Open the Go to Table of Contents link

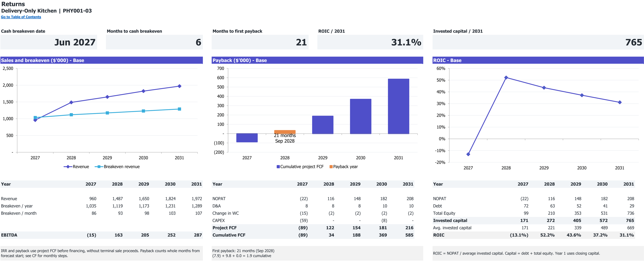click(21, 17)
